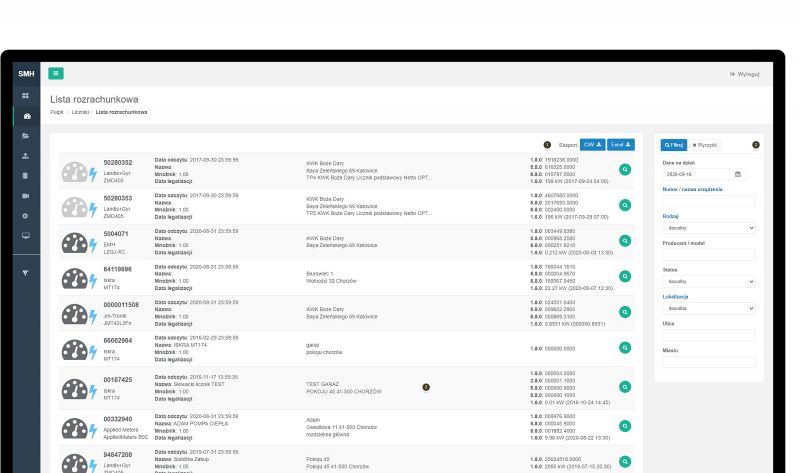
Task: Select meter number 00332940 text
Action: pos(118,419)
